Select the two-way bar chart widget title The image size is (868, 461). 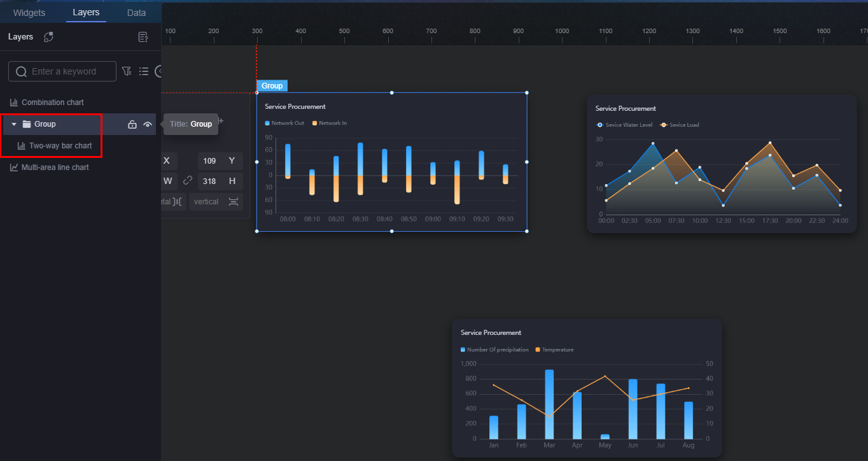(x=295, y=106)
